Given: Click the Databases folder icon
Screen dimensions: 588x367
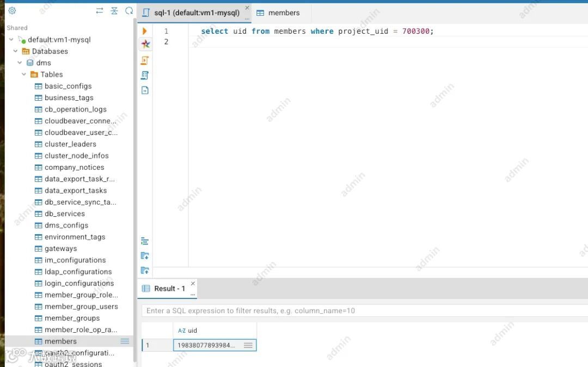Looking at the screenshot, I should 26,51.
